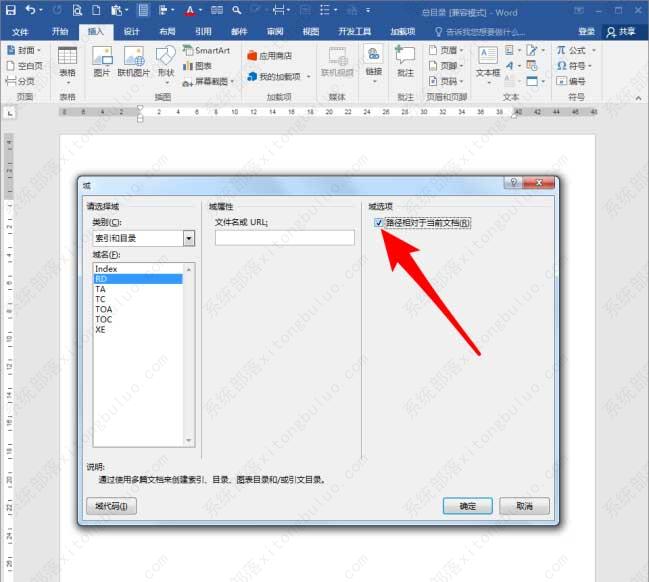Click the Text Box (文本框) icon
This screenshot has width=649, height=582.
(x=487, y=60)
